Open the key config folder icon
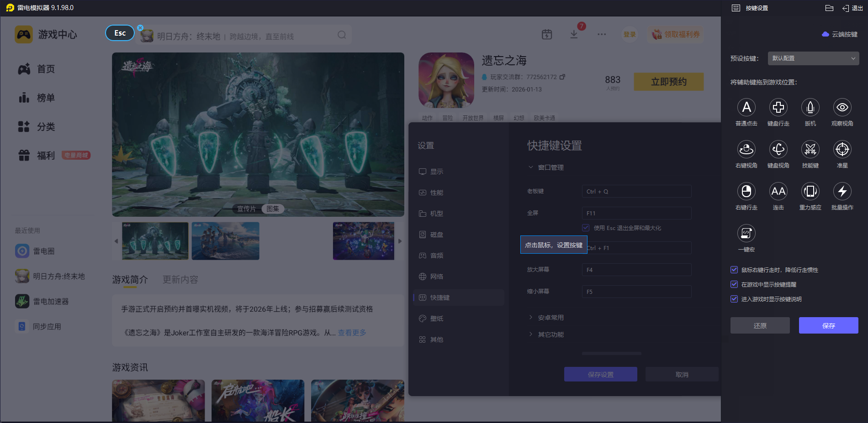868x423 pixels. [830, 8]
